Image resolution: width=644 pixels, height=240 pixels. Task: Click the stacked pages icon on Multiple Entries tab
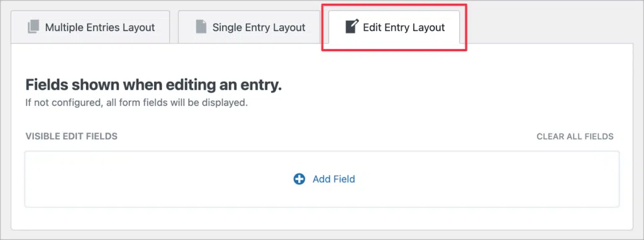[x=34, y=27]
